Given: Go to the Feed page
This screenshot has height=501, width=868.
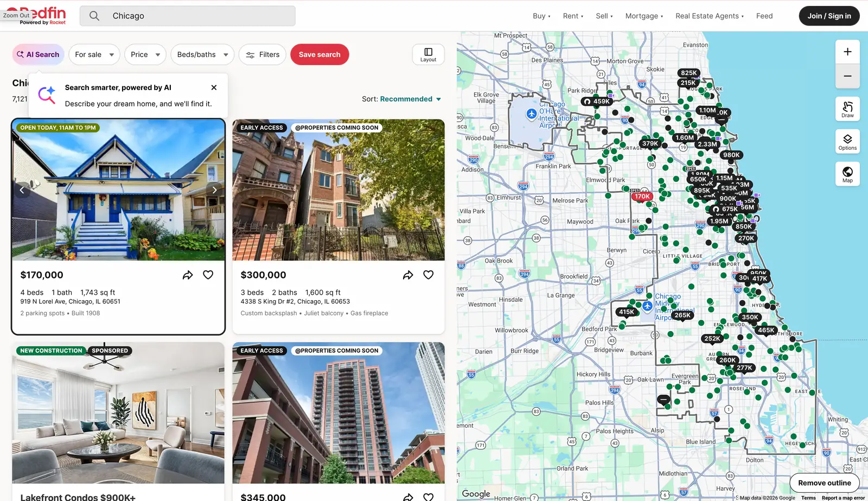Looking at the screenshot, I should [x=764, y=16].
